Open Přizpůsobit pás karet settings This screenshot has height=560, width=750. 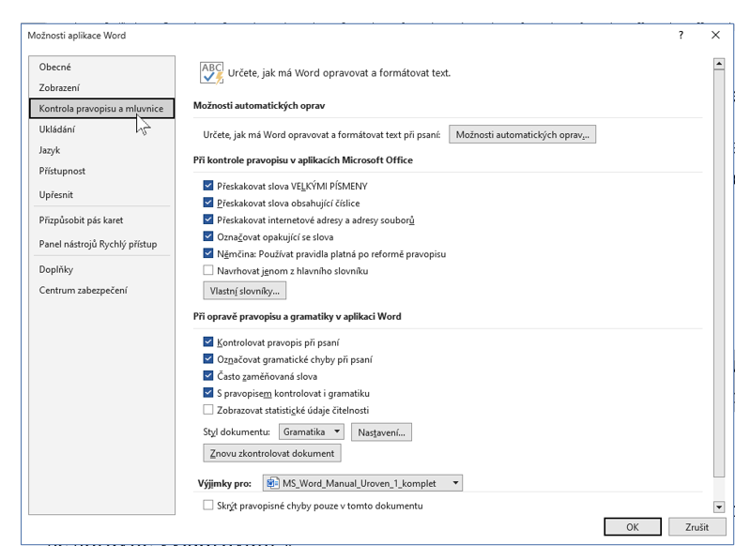(x=81, y=220)
